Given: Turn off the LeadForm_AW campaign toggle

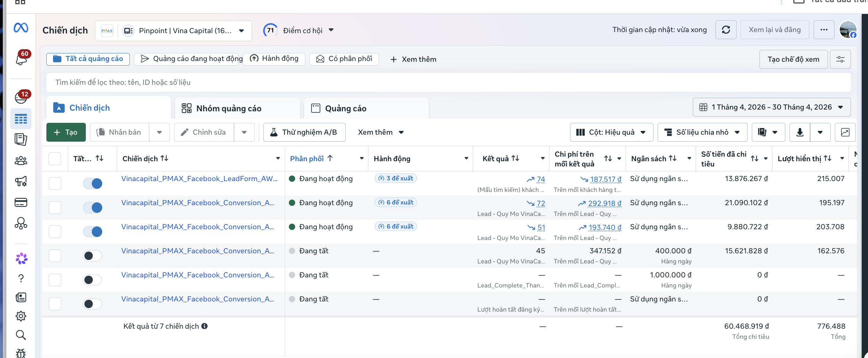Looking at the screenshot, I should click(92, 183).
